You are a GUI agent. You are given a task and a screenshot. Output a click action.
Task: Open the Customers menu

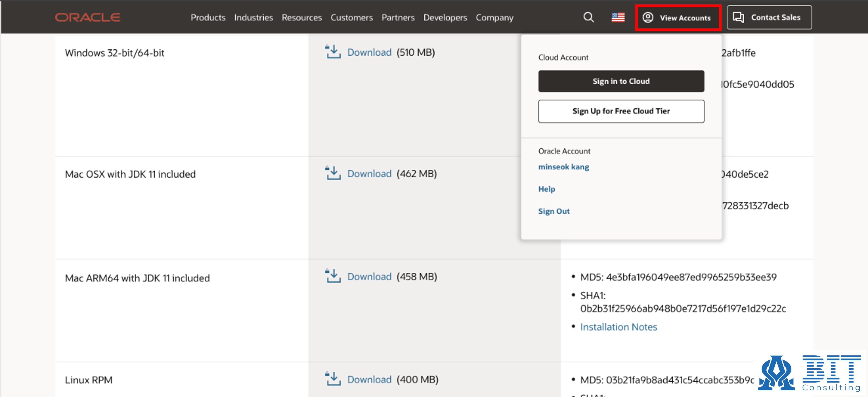point(351,18)
